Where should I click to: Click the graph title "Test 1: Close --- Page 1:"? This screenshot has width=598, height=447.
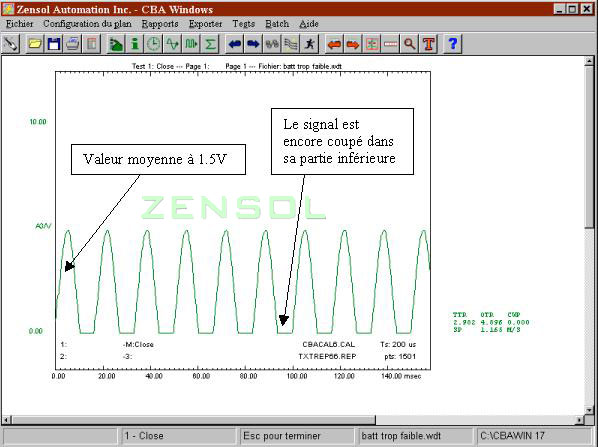pos(170,66)
